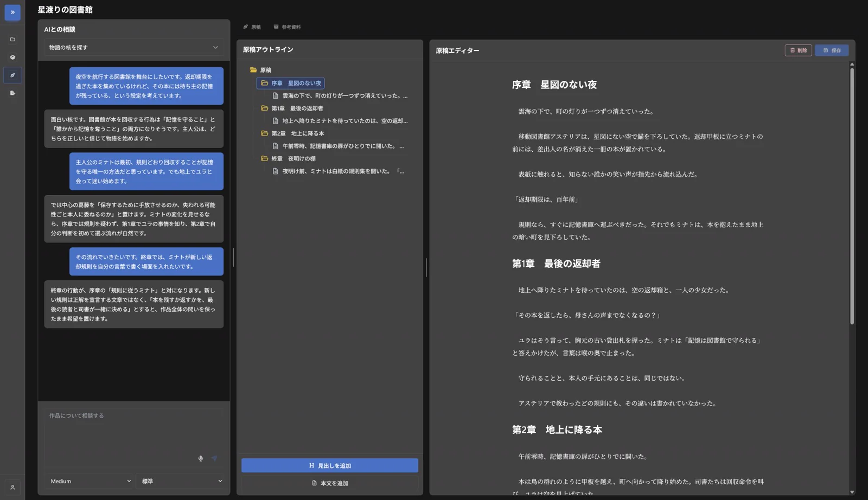This screenshot has width=868, height=500.
Task: Select 第1章 最後の返却者 label in outline
Action: coord(297,108)
